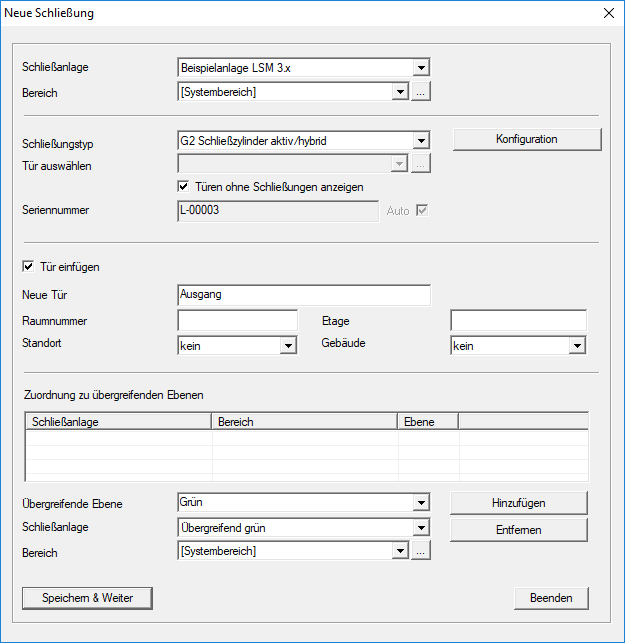Open the Standort dropdown
This screenshot has width=625, height=643.
pyautogui.click(x=288, y=346)
